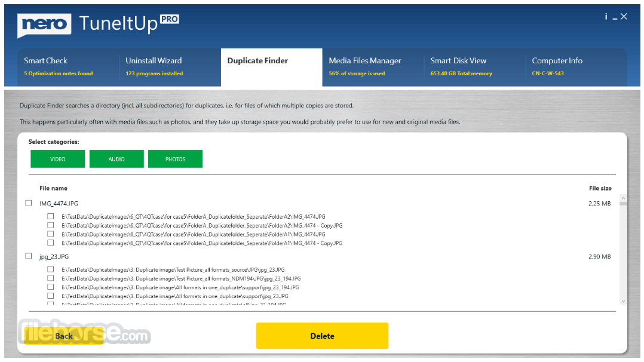The image size is (644, 362).
Task: Check FolderA1\IMG_4474.JPG file checkbox
Action: (x=51, y=234)
